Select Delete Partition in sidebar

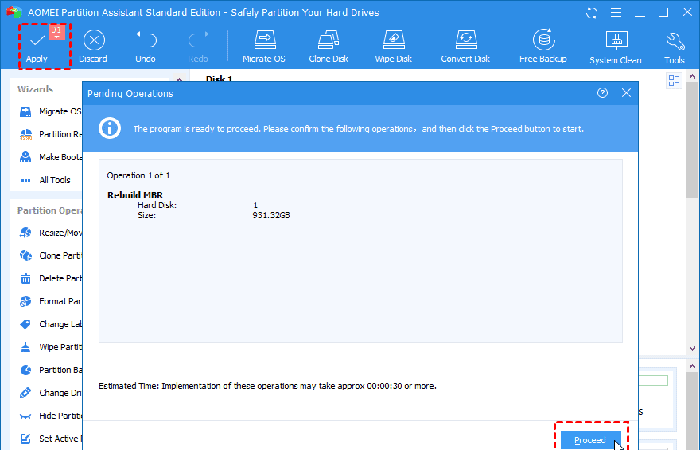pos(50,278)
